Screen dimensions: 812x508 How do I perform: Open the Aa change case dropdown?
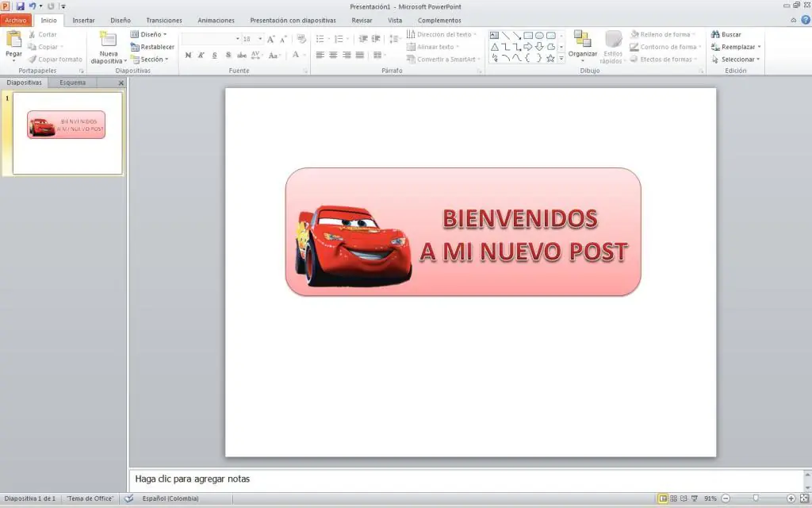coord(274,55)
